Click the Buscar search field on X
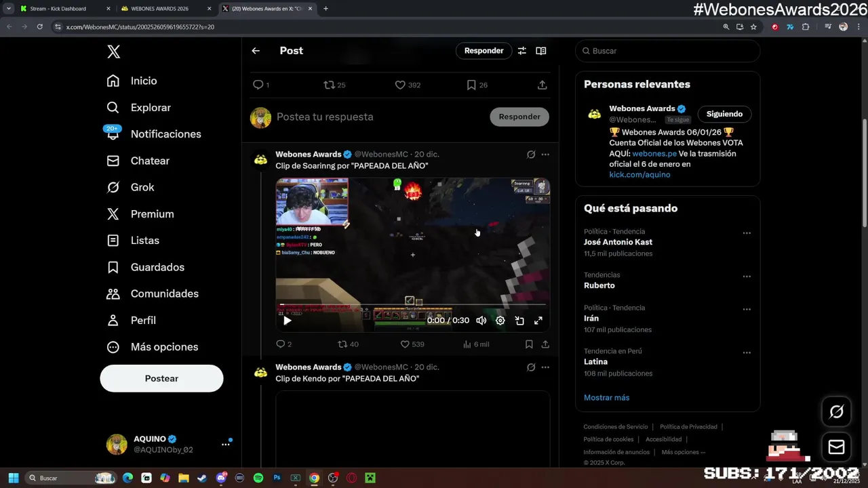Viewport: 868px width, 488px height. pos(668,51)
